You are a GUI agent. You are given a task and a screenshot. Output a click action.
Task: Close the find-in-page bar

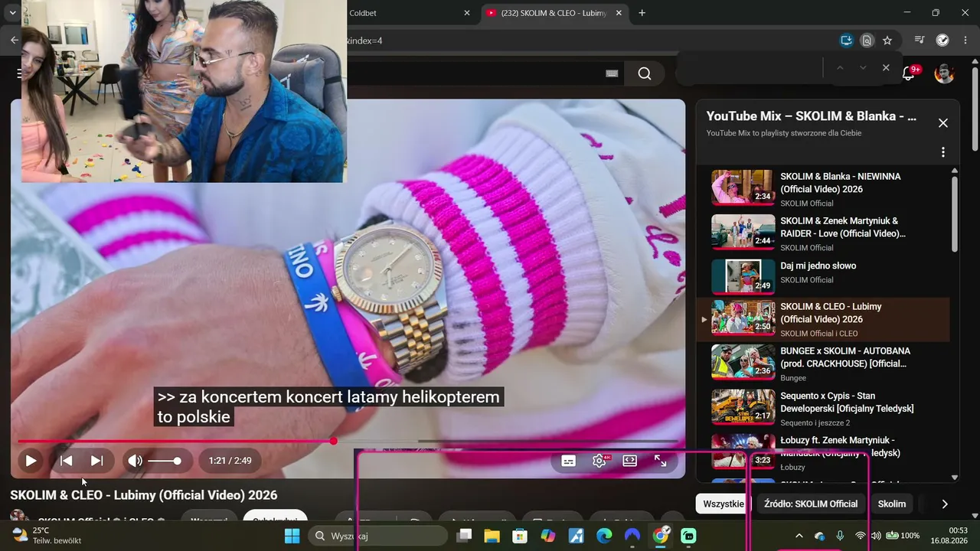tap(886, 68)
